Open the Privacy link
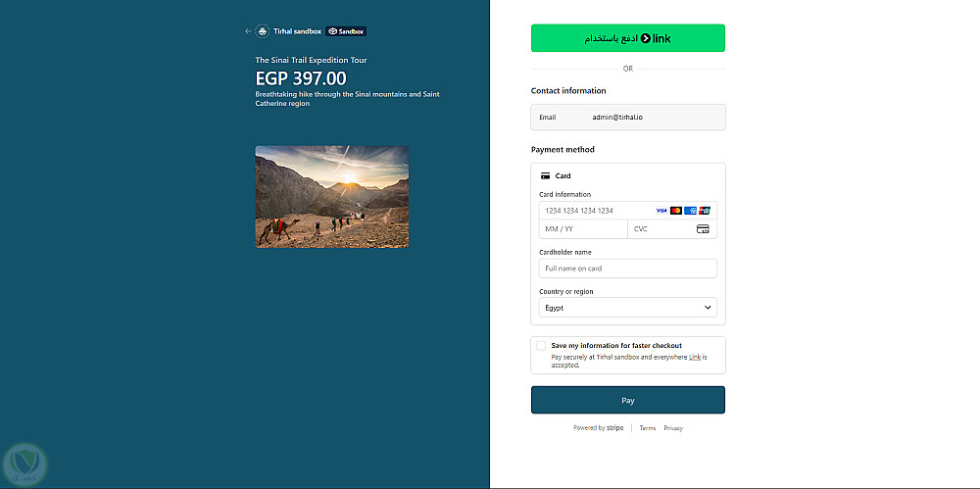 pos(673,428)
